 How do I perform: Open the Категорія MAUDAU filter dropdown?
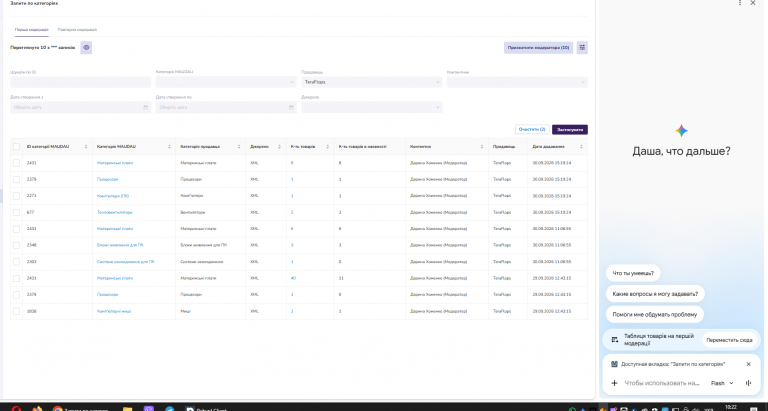(226, 82)
